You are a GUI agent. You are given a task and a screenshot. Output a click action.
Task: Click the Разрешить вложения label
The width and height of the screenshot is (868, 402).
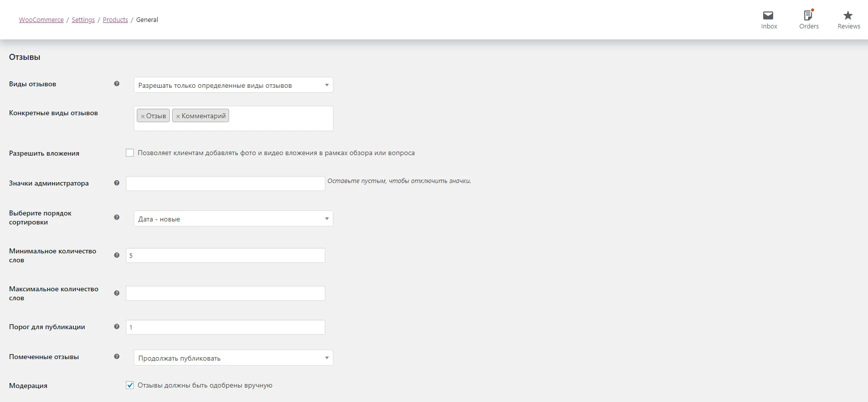[44, 153]
